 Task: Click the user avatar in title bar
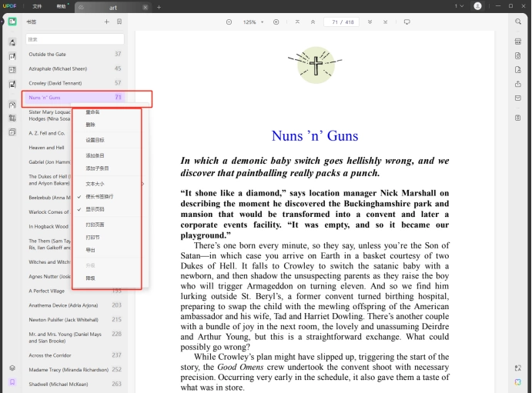[x=477, y=6]
